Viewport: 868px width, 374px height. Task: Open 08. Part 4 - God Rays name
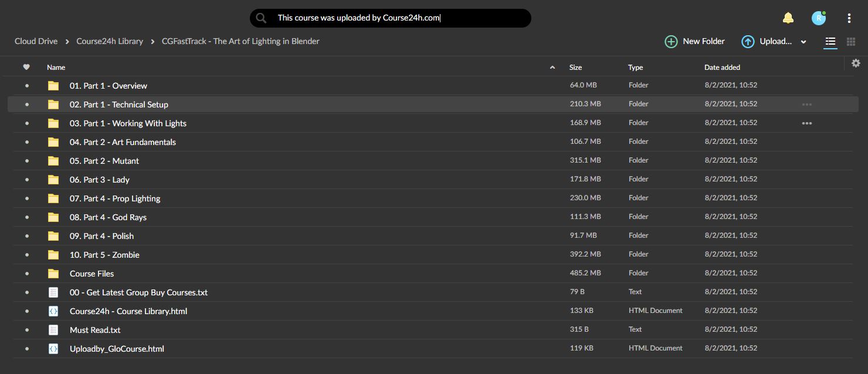108,217
